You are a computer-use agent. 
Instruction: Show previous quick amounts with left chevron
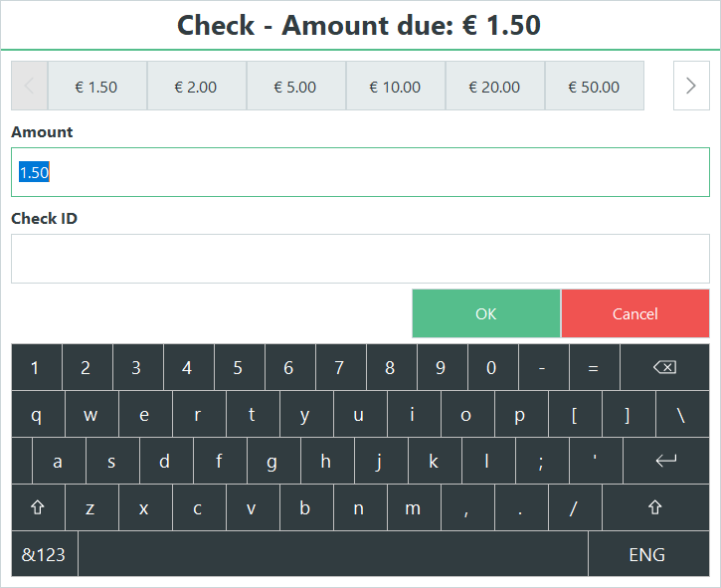tap(30, 86)
